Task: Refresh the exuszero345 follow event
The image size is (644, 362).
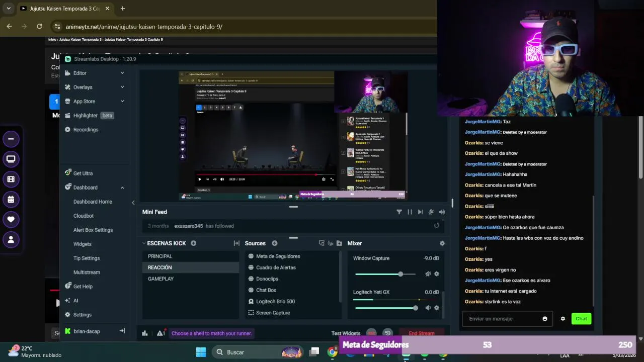Action: pyautogui.click(x=437, y=225)
